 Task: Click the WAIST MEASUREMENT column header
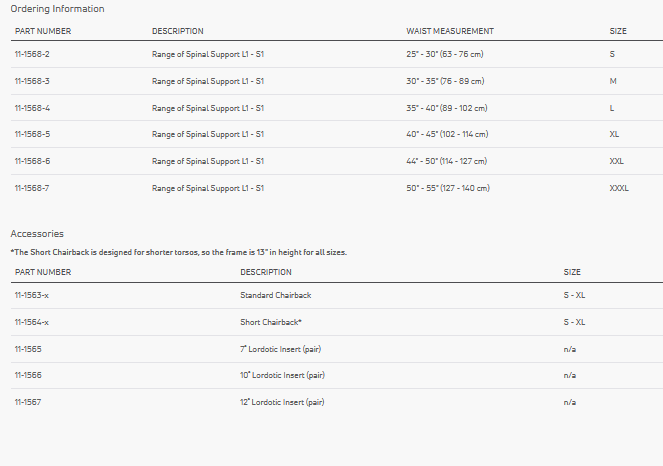coord(450,31)
